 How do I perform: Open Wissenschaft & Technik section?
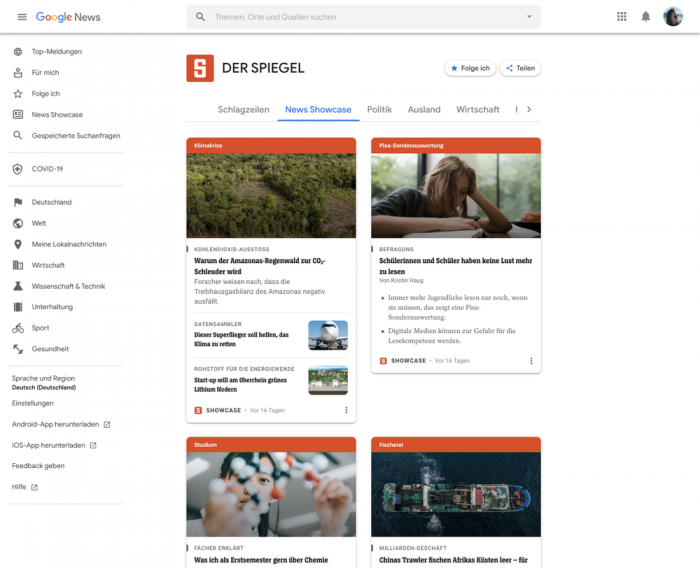(68, 286)
